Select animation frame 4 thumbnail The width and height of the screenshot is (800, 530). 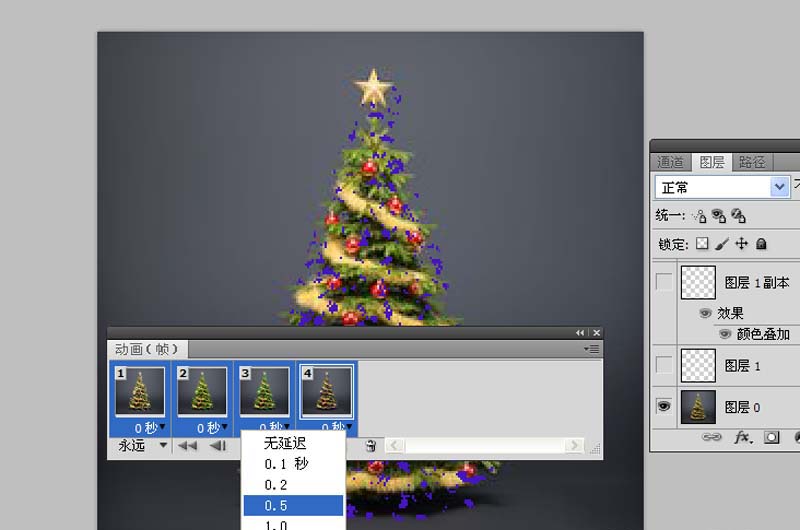[x=327, y=391]
